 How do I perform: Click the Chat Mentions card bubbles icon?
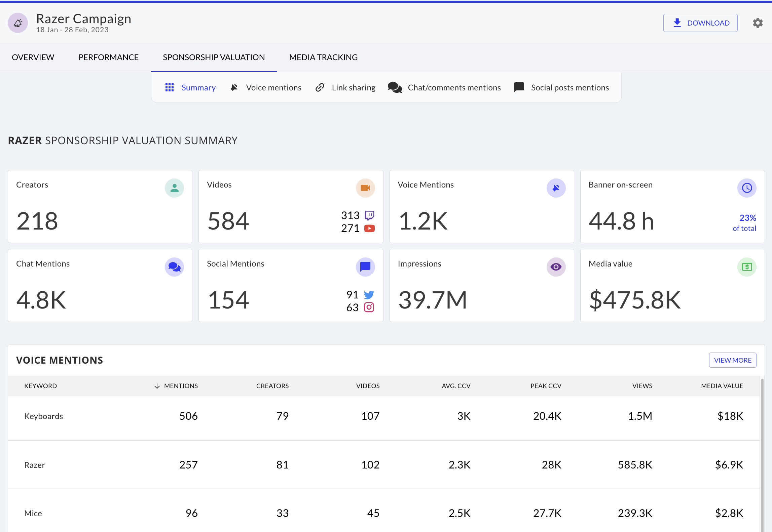(x=174, y=267)
